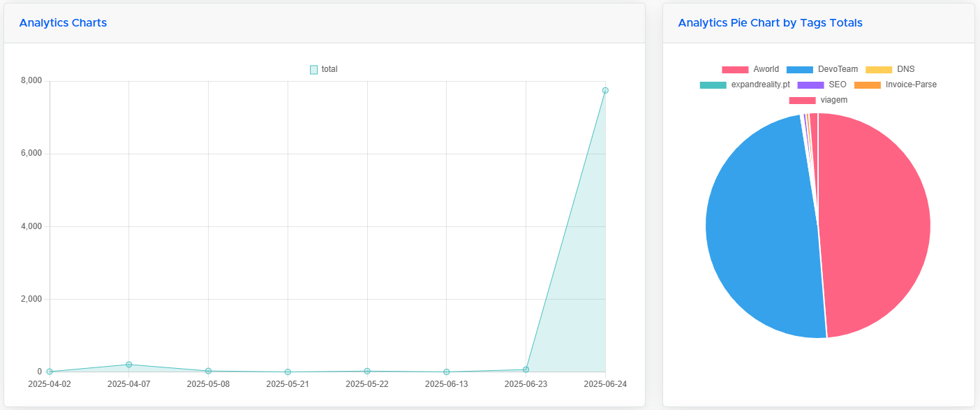Click the DNS yellow color swatch
Screen dimensions: 980x410
tap(879, 70)
